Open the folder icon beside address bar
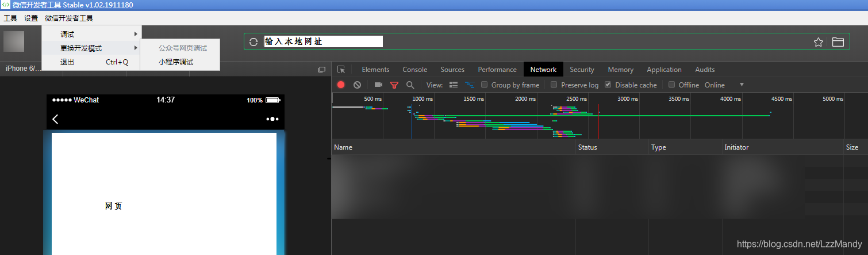The image size is (868, 255). [838, 42]
